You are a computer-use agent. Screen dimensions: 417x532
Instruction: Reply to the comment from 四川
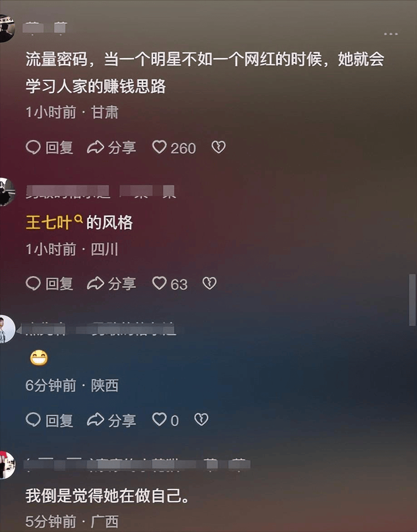coord(49,284)
